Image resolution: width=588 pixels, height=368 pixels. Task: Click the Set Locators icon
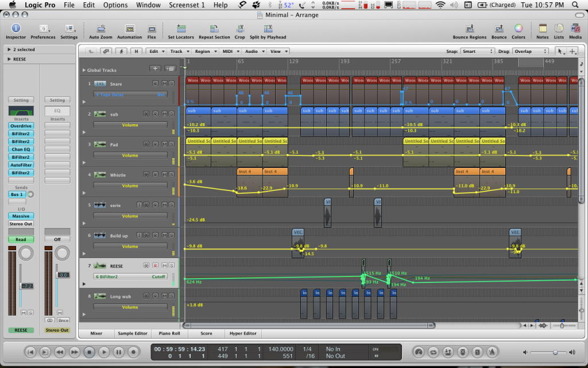tap(181, 29)
